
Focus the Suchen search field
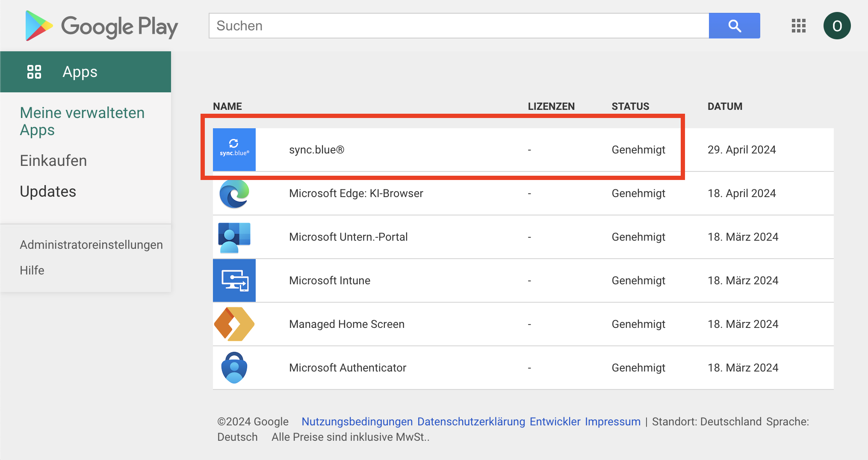coord(459,26)
